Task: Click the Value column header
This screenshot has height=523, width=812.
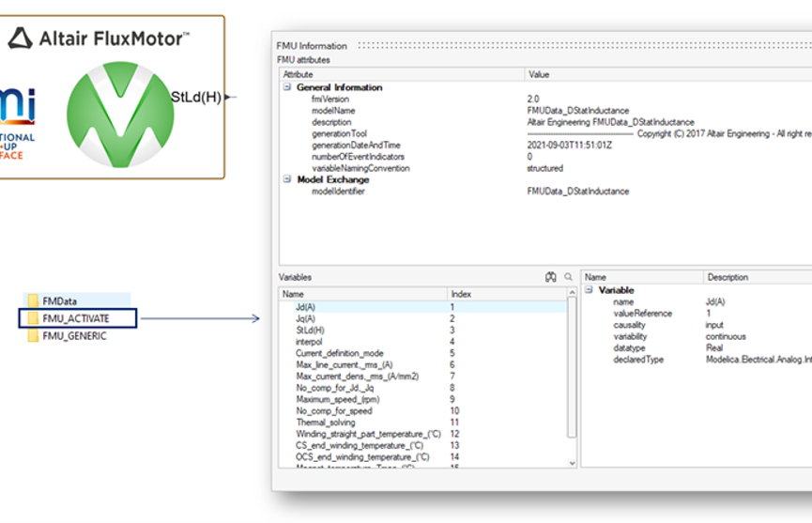Action: pos(668,74)
